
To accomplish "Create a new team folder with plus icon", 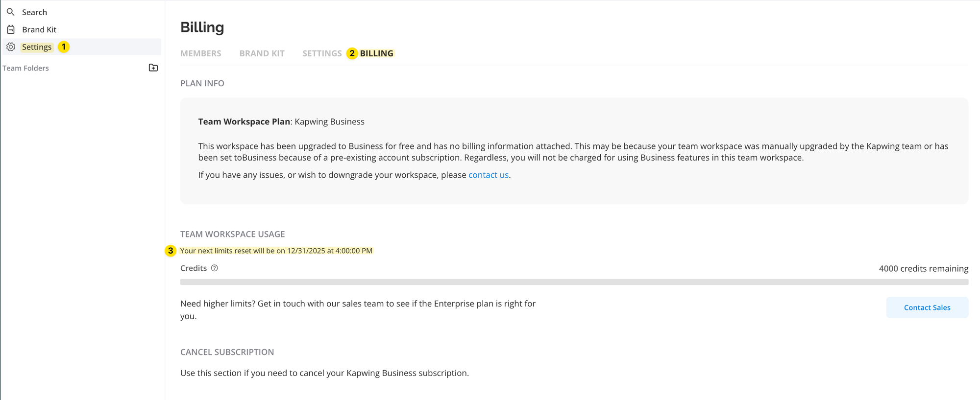I will point(153,68).
